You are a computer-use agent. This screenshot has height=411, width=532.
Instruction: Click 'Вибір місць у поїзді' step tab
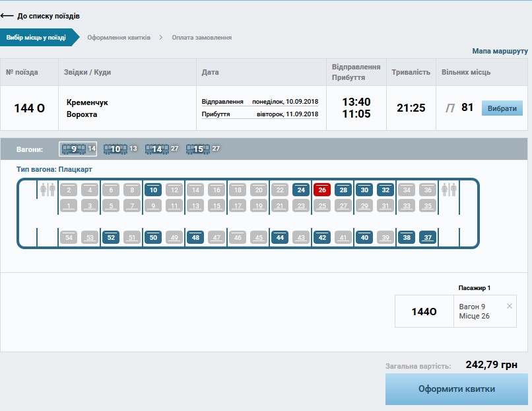pyautogui.click(x=36, y=38)
